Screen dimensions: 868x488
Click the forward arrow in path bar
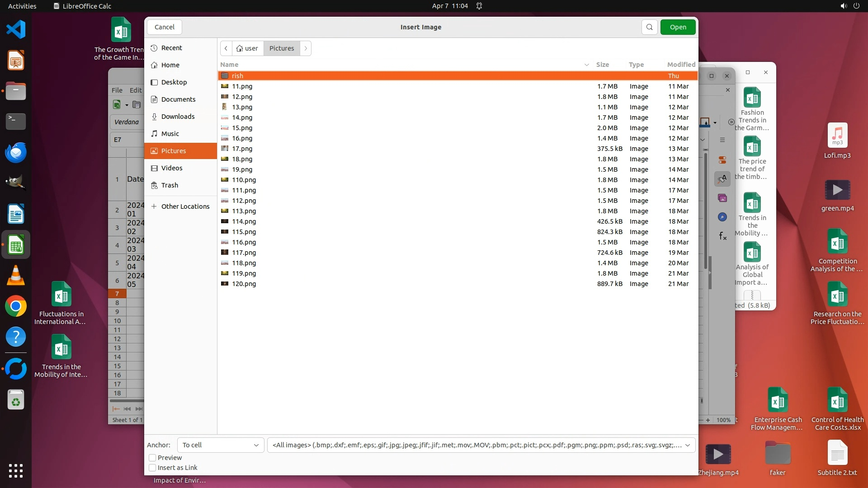[306, 48]
